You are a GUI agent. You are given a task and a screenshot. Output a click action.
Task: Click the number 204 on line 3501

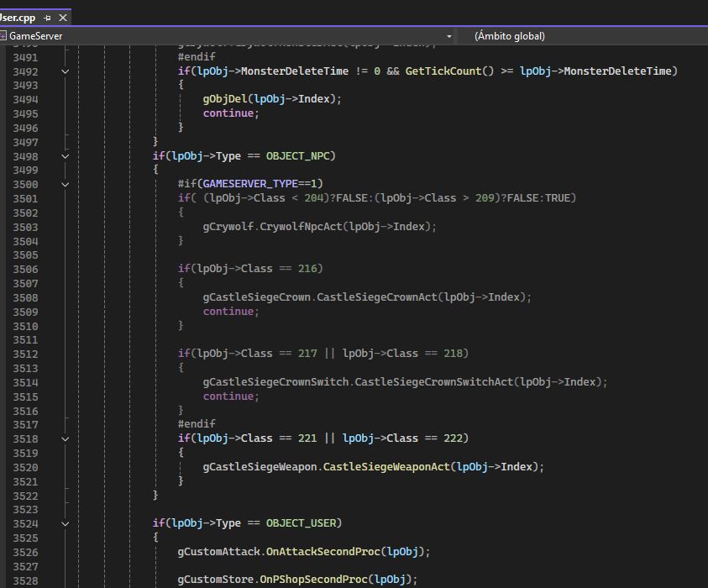point(314,197)
